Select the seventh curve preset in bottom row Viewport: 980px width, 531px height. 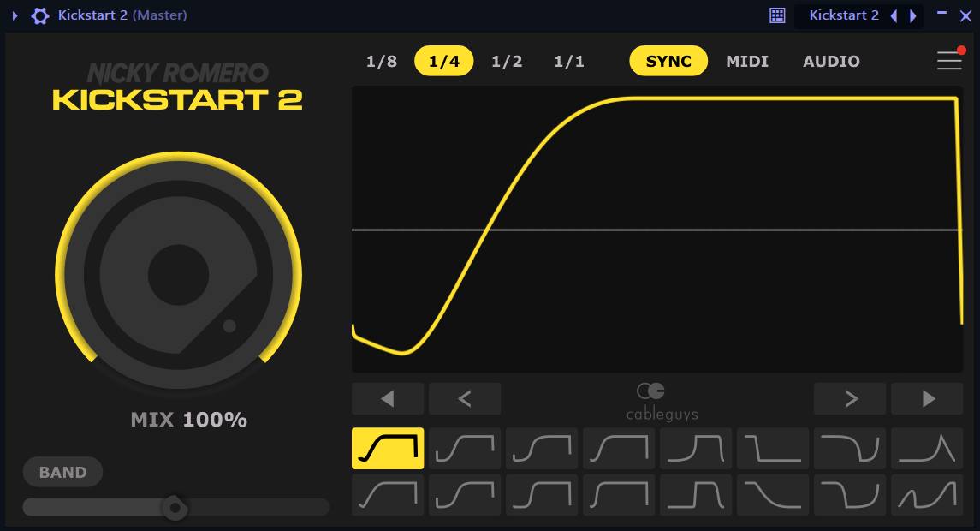coord(850,495)
